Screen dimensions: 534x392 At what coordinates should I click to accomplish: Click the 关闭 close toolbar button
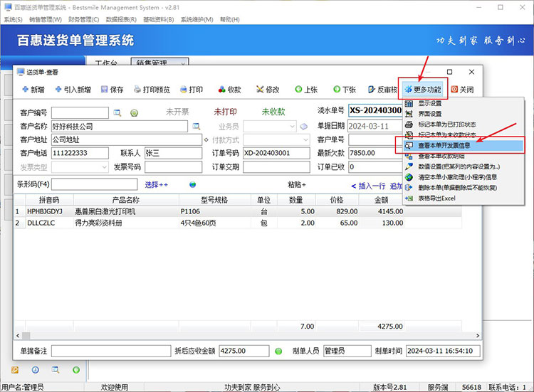coord(462,90)
